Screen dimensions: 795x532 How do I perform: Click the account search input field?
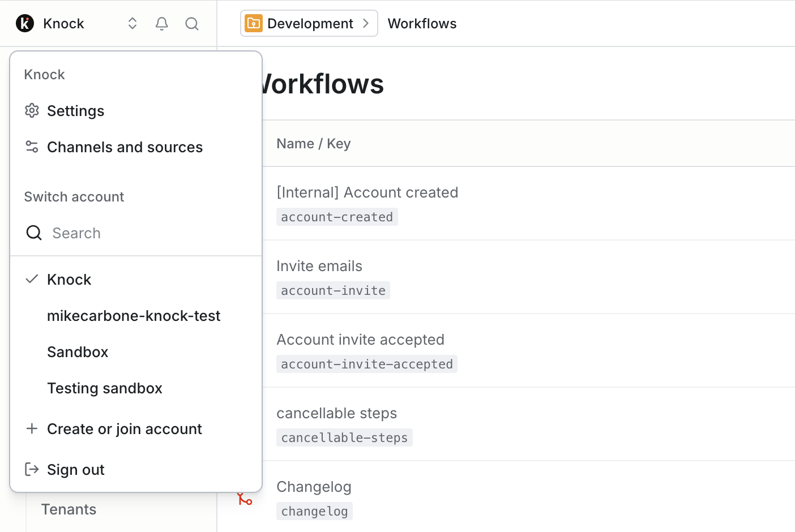[x=113, y=233]
